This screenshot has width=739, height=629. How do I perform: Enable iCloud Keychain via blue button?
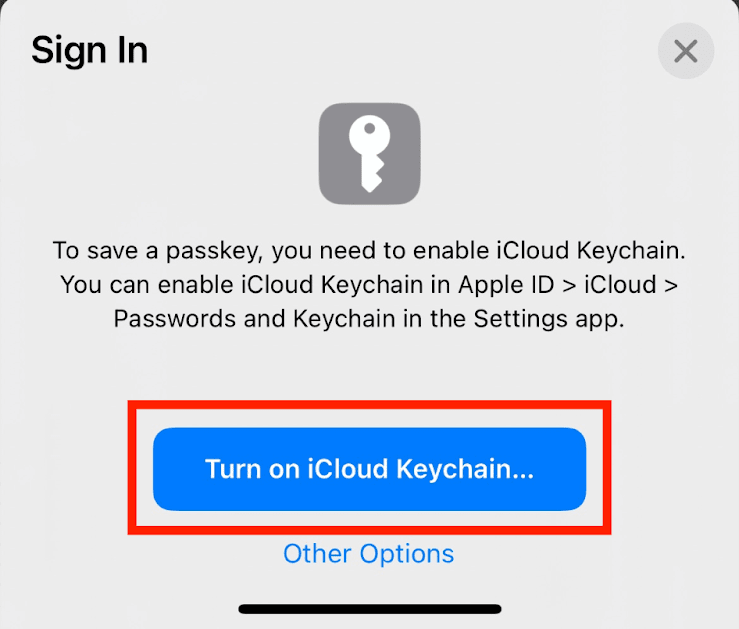[x=369, y=469]
